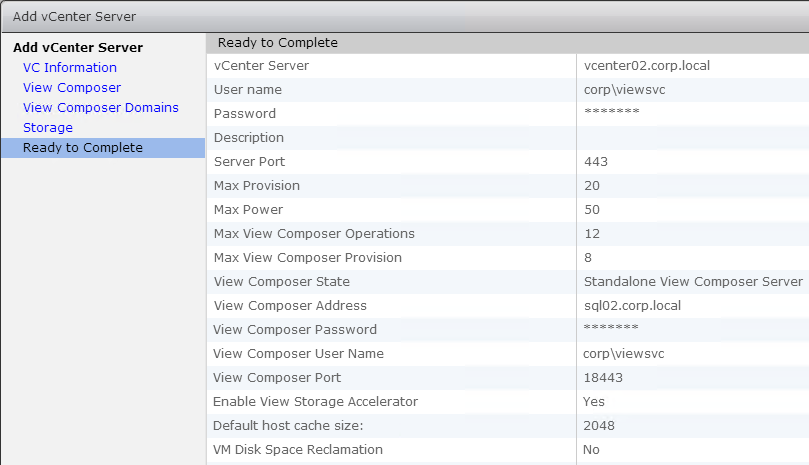This screenshot has height=465, width=809.
Task: Click the Max Power value 50
Action: 592,210
